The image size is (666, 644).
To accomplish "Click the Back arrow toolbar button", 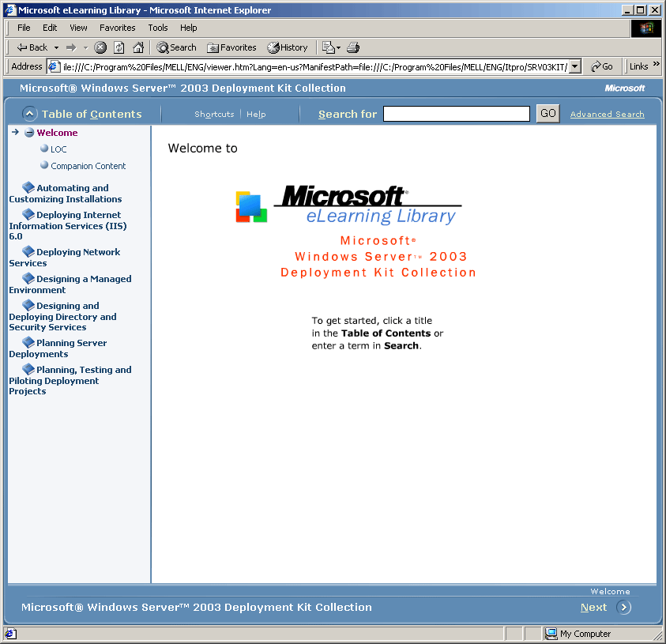I will [x=32, y=47].
